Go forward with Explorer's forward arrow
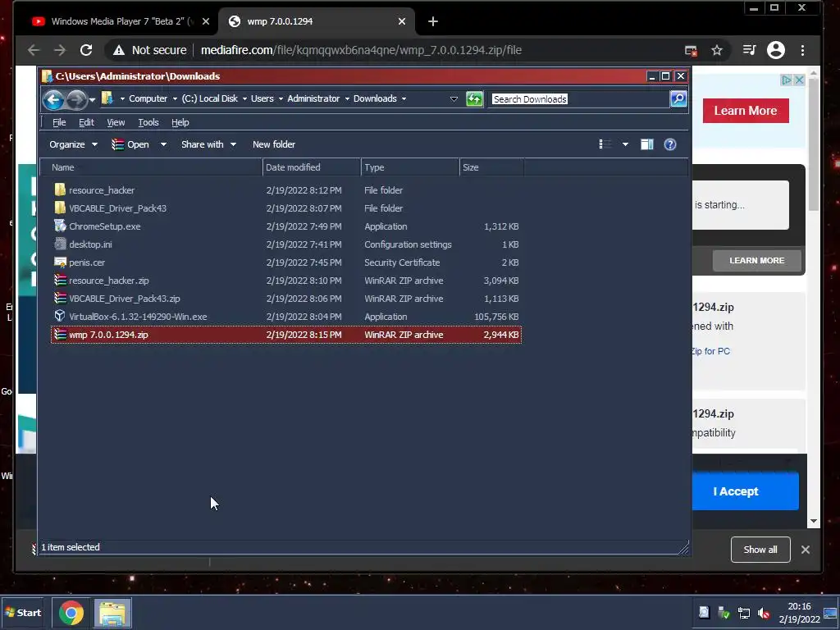The width and height of the screenshot is (840, 630). click(x=76, y=99)
